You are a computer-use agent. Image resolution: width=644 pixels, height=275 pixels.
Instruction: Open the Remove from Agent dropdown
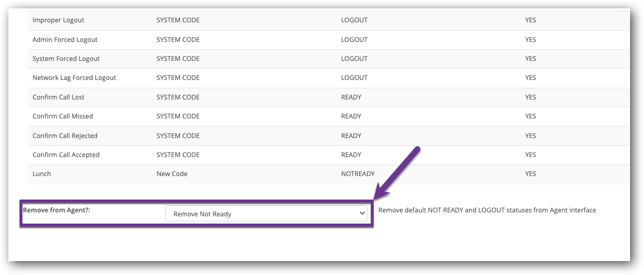click(266, 214)
